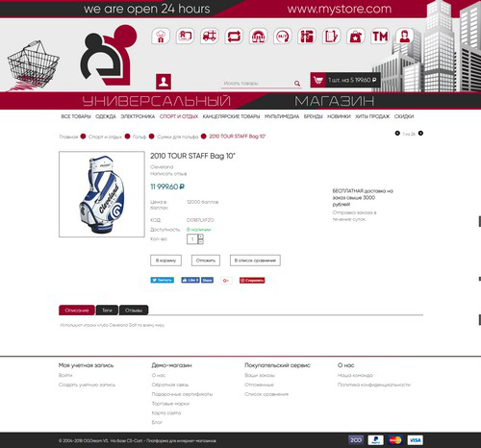Image resolution: width=481 pixels, height=448 pixels.
Task: Click Политика конфиденциальности footer link
Action: tap(374, 385)
